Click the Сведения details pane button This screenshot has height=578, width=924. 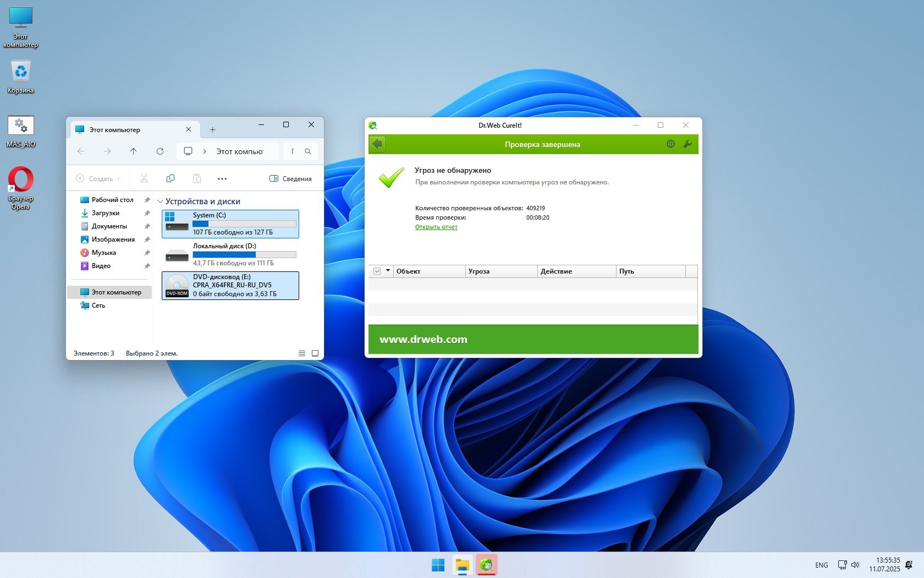pos(290,178)
